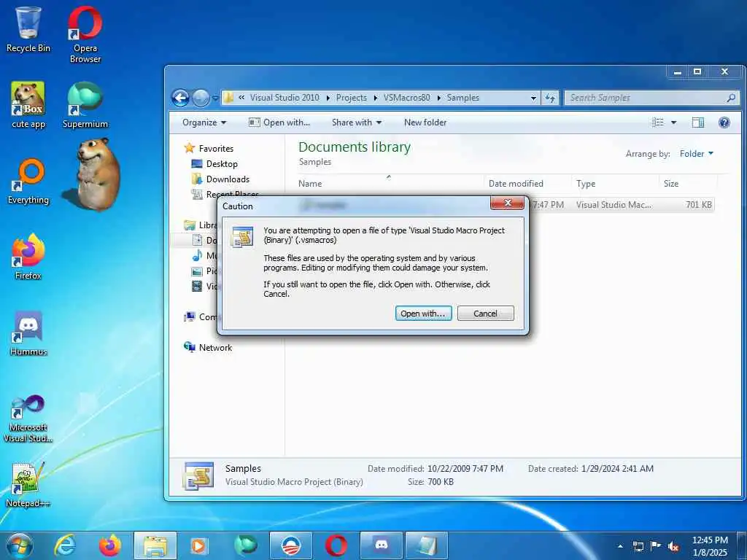
Task: Open the Organize menu
Action: [204, 122]
